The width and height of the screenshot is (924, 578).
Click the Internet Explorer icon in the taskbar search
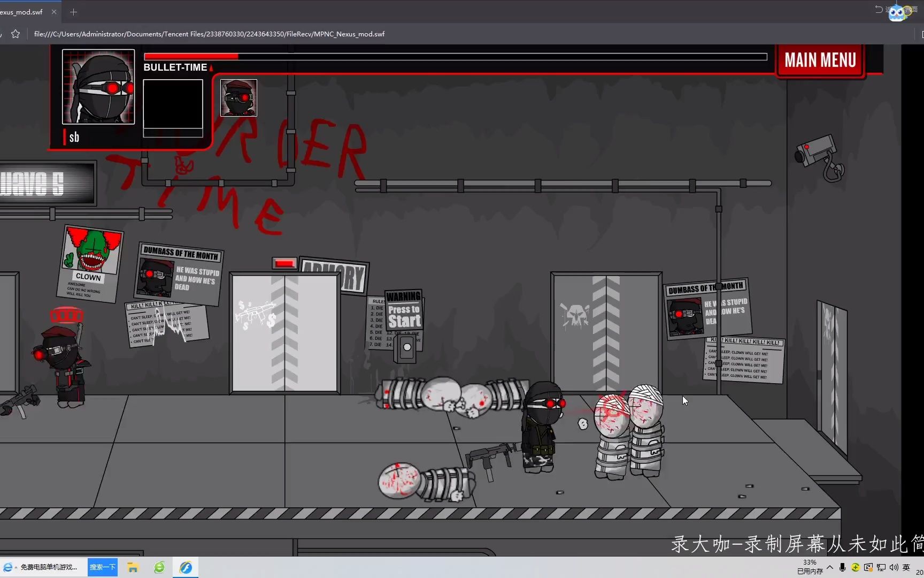(8, 567)
